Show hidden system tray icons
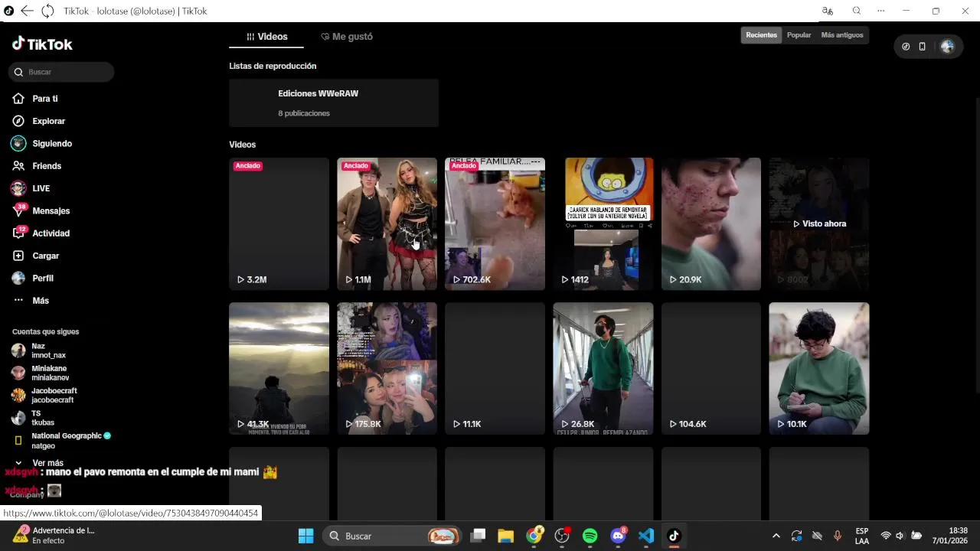Viewport: 980px width, 551px height. point(776,536)
